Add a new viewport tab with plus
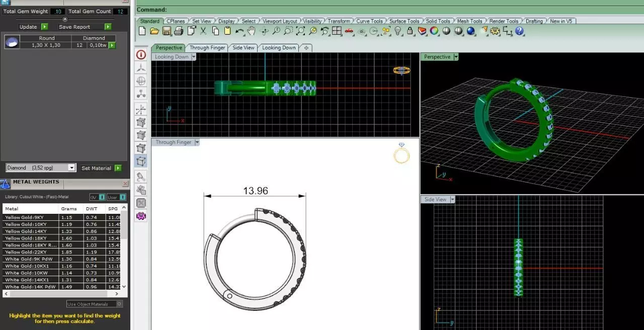This screenshot has width=644, height=330. click(306, 48)
